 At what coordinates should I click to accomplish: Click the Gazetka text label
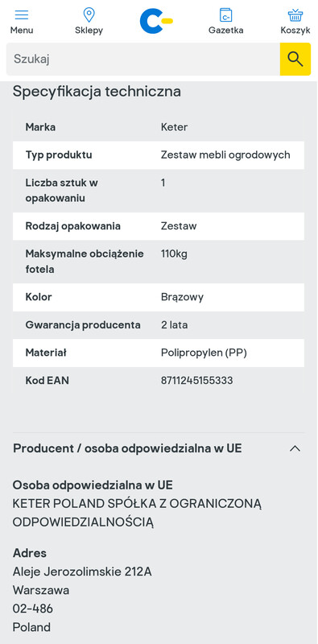(x=225, y=31)
